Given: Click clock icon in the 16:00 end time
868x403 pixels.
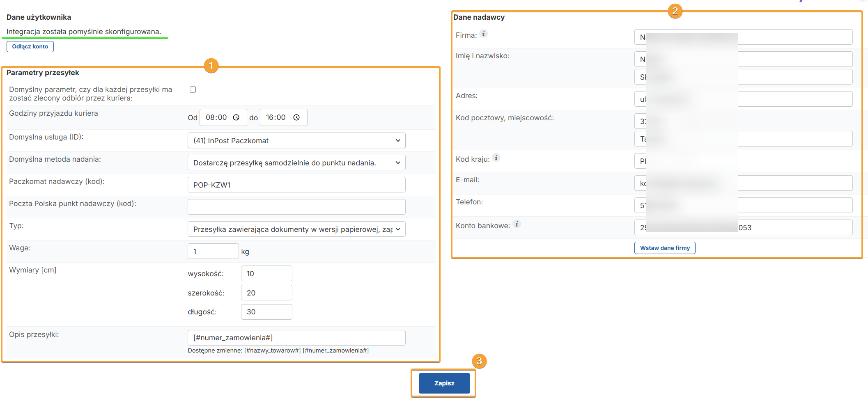Looking at the screenshot, I should [x=296, y=118].
